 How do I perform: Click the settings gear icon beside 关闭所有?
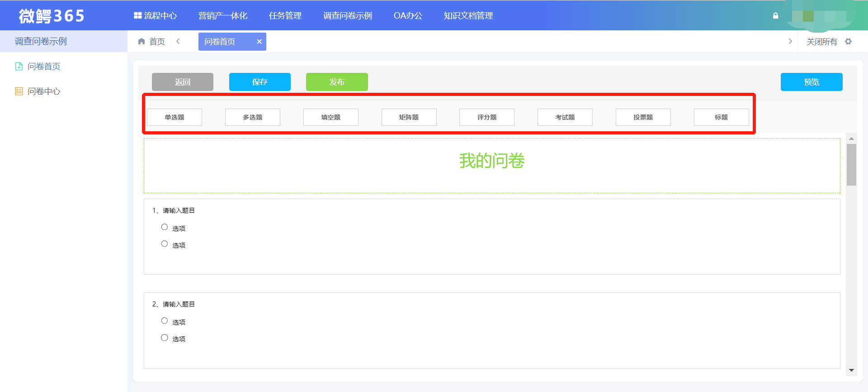(848, 42)
